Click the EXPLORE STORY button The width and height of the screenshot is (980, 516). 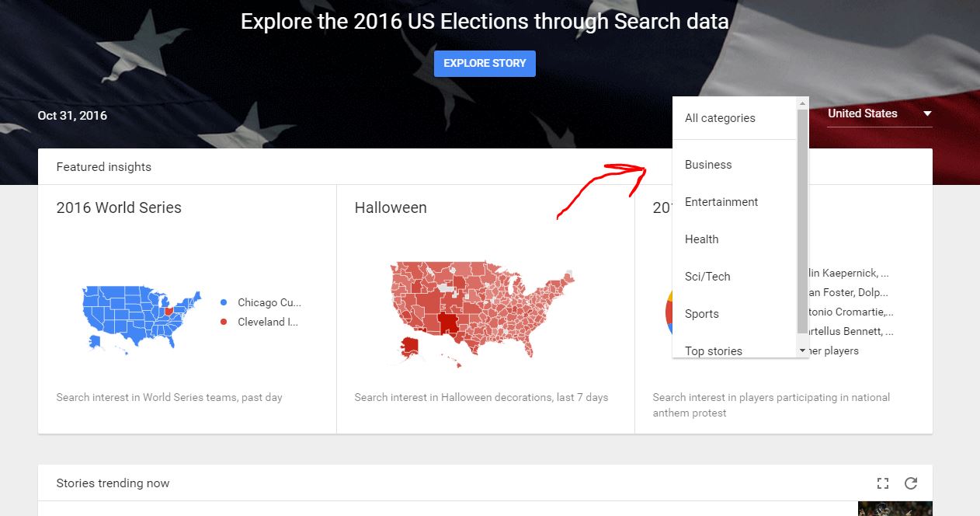485,63
